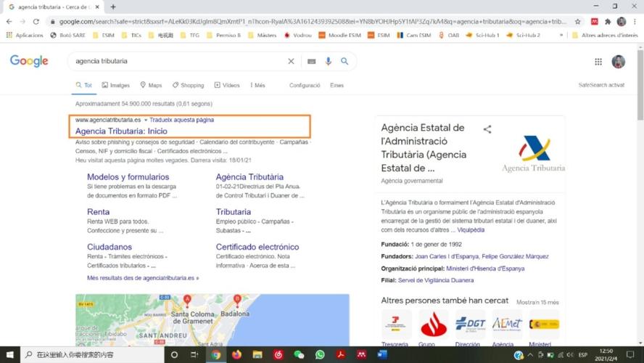Reload the page with the refresh icon
644x363 pixels.
coord(36,21)
